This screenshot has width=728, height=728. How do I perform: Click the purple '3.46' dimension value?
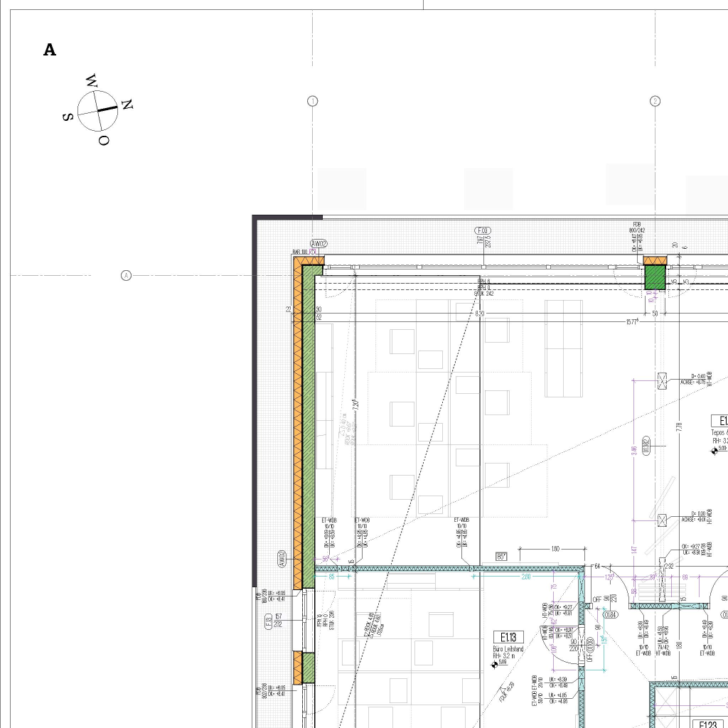tap(634, 451)
